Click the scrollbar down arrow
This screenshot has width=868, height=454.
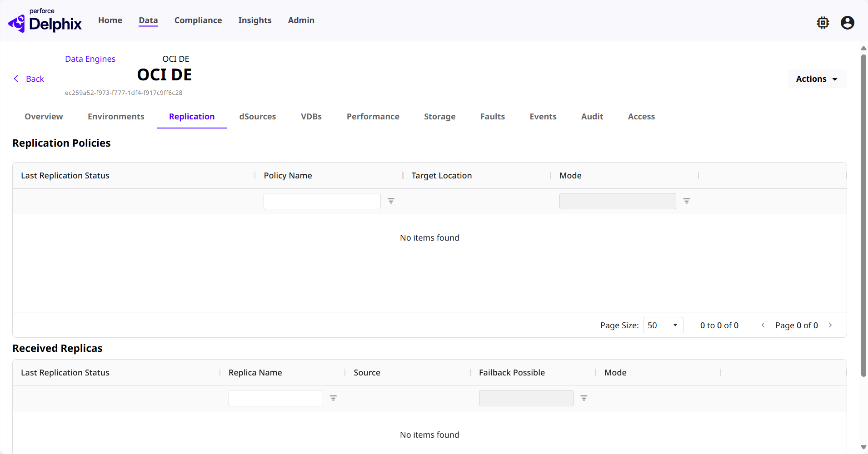pos(863,447)
